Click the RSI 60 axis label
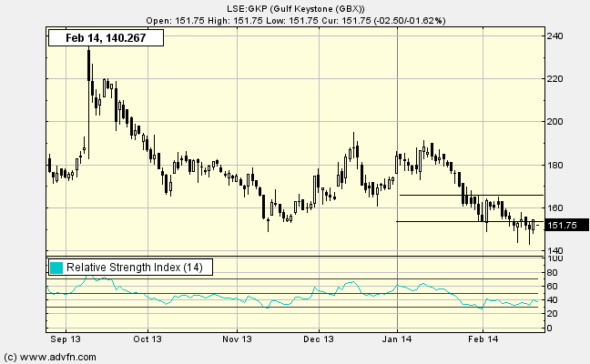 click(x=552, y=287)
